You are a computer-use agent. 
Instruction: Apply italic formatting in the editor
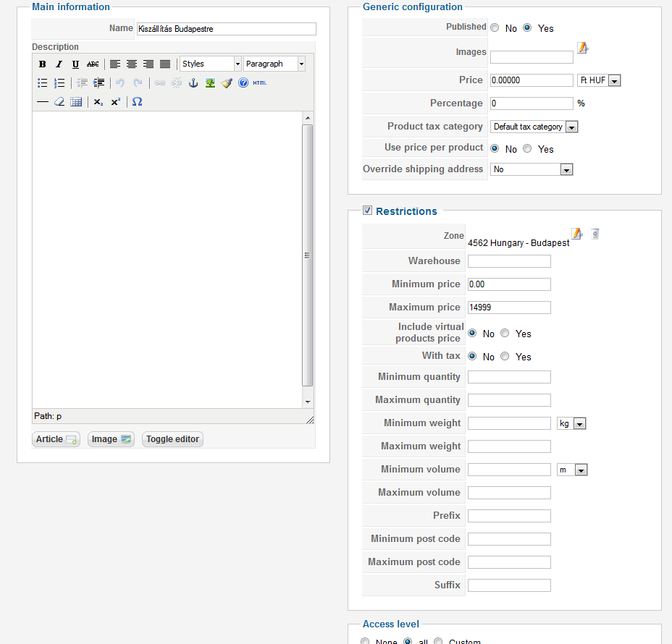pos(59,64)
